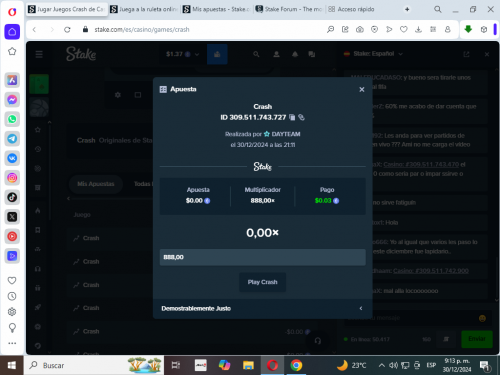Click the 888,00 cashout field

[262, 257]
